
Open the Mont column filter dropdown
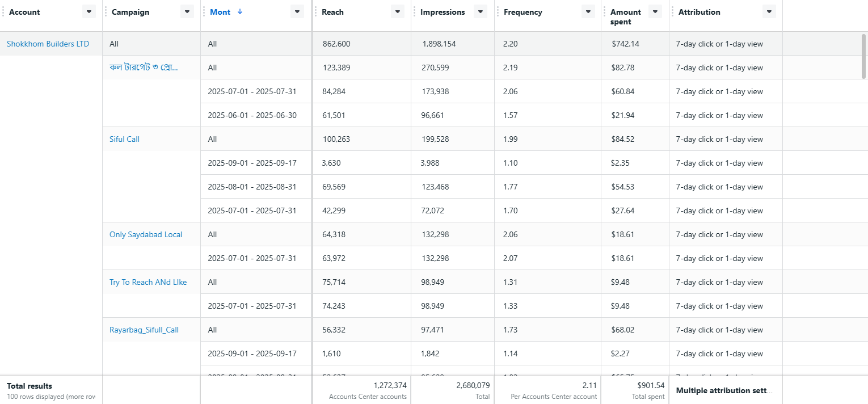click(x=297, y=11)
